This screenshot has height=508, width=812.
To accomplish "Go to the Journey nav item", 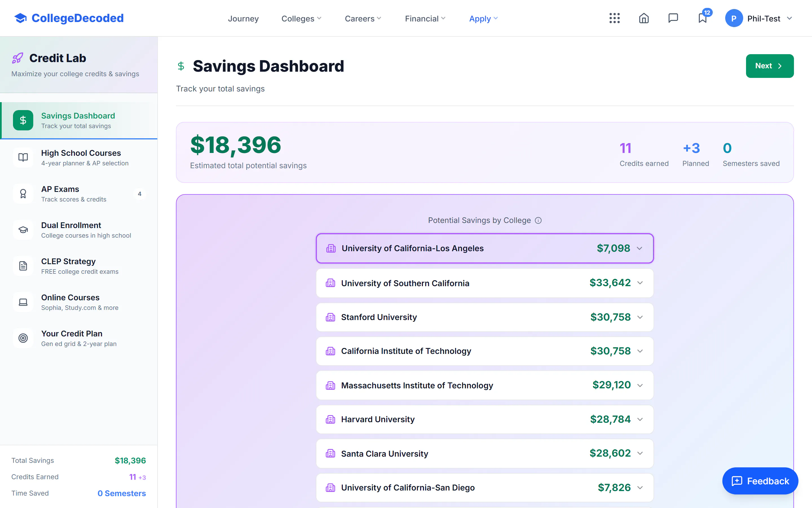I will (243, 18).
